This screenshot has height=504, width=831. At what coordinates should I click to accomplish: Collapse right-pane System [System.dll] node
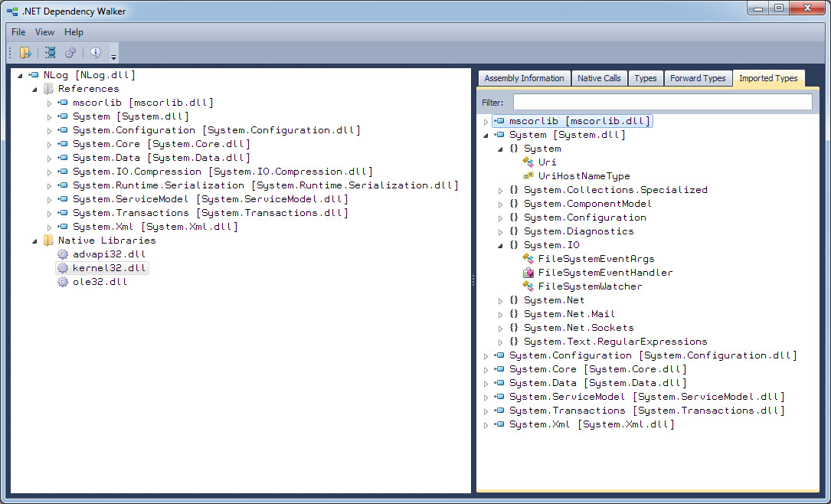pos(486,136)
